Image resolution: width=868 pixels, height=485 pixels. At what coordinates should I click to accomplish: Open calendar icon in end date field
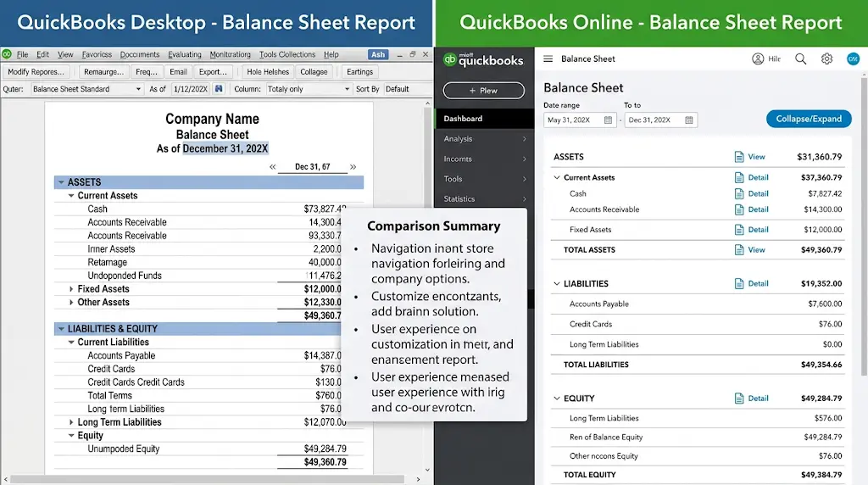(x=688, y=120)
